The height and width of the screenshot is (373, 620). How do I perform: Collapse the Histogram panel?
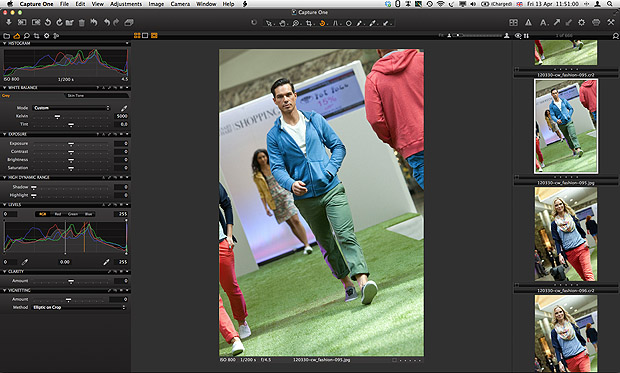(x=5, y=43)
